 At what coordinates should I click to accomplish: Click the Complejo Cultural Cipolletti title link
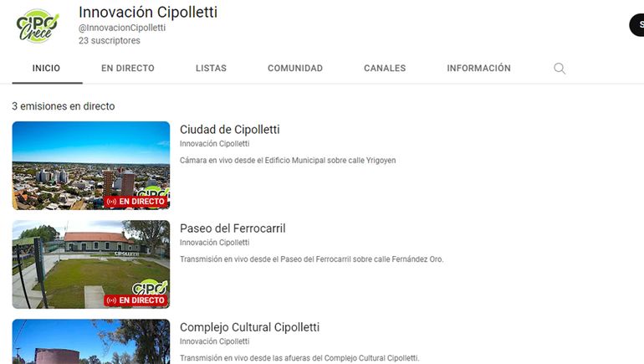point(249,327)
